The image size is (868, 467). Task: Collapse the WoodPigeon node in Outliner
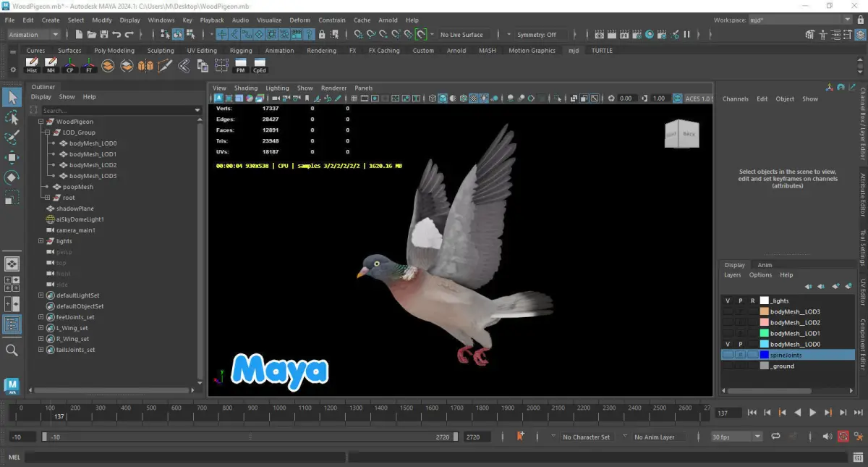tap(41, 122)
